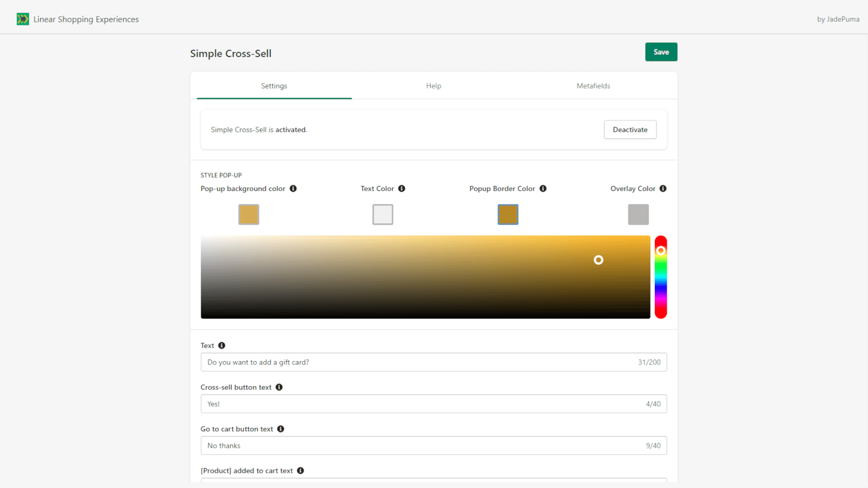Click the Overlay Color info icon
868x488 pixels.
click(663, 188)
